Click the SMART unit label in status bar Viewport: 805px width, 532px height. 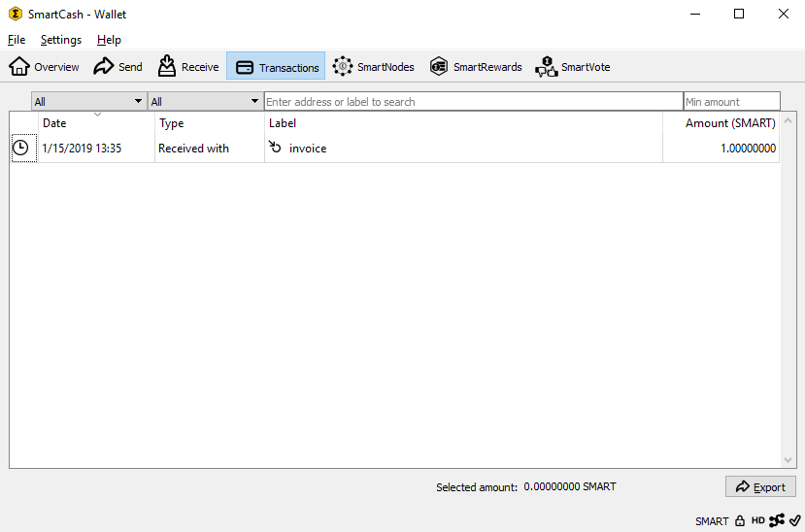tap(712, 521)
